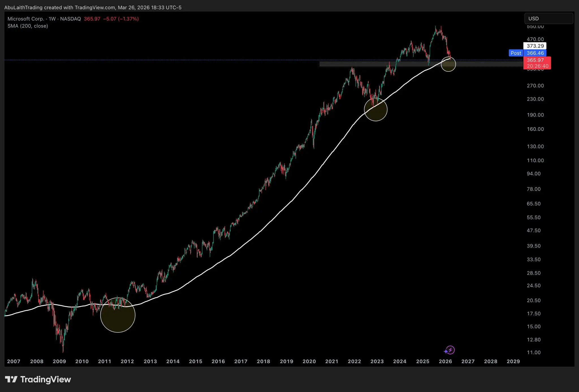Click the blue 366.46 post-market price label
The image size is (579, 392).
(x=535, y=53)
